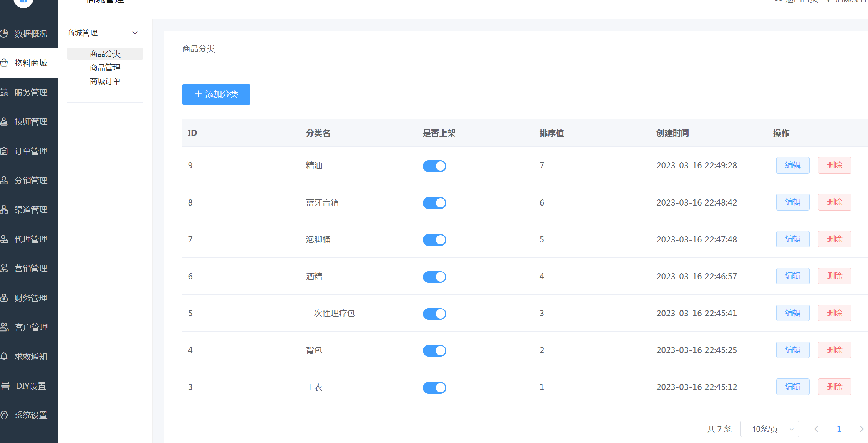Screen dimensions: 868x443
Task: Click the 渠道管理 hierarchy icon
Action: [4, 209]
